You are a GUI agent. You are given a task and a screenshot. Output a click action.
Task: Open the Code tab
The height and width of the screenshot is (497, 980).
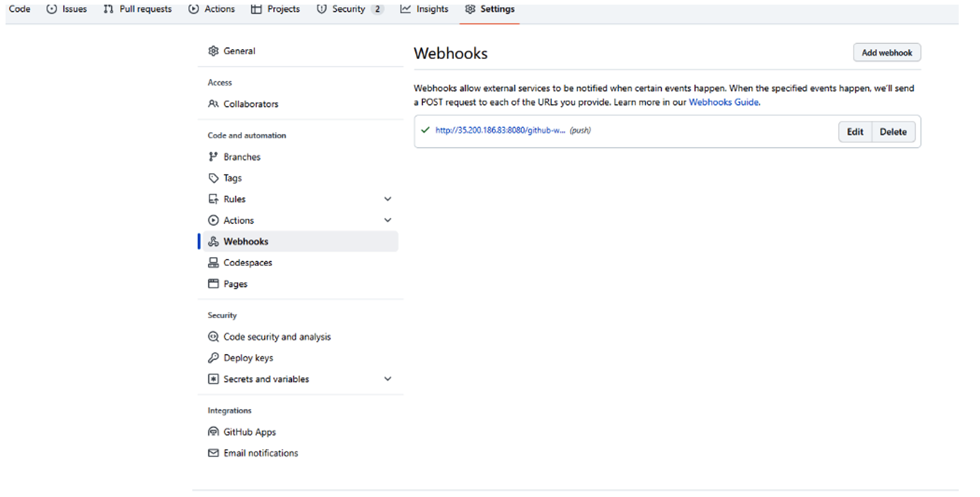click(x=19, y=9)
